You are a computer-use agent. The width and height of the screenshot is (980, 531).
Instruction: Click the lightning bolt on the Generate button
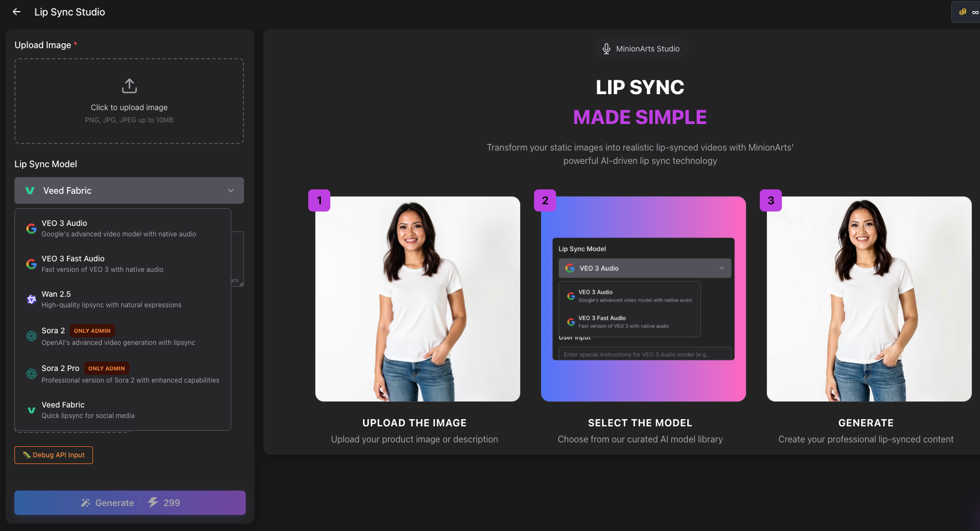[153, 503]
